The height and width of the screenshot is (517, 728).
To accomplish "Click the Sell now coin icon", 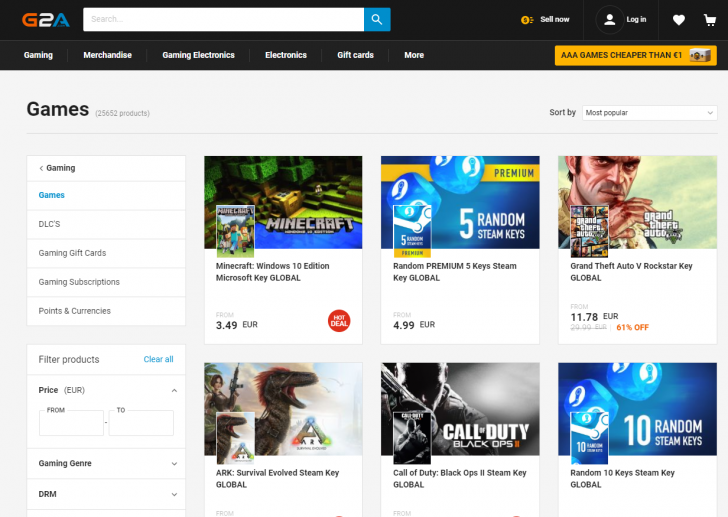I will coord(527,19).
